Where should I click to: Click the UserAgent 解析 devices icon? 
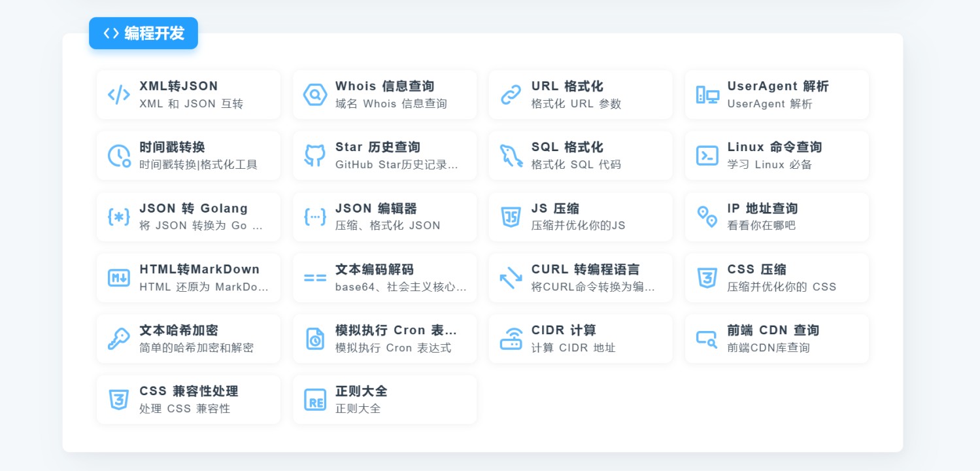pos(707,95)
